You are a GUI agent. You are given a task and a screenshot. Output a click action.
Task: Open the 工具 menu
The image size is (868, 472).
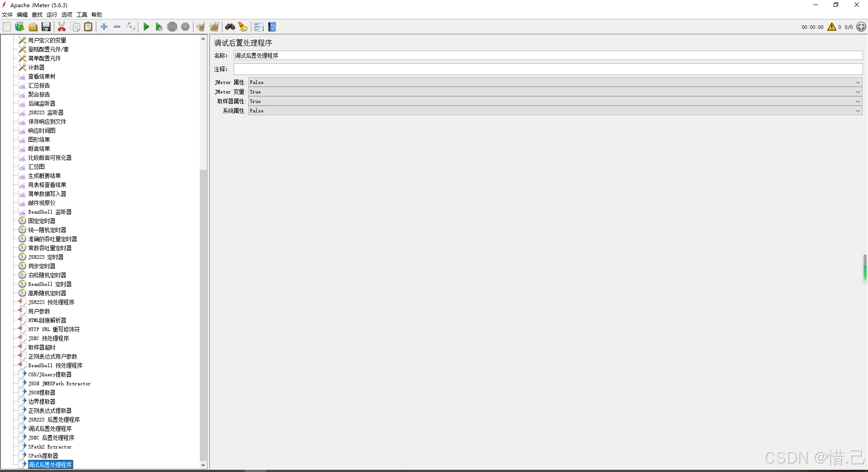[82, 15]
